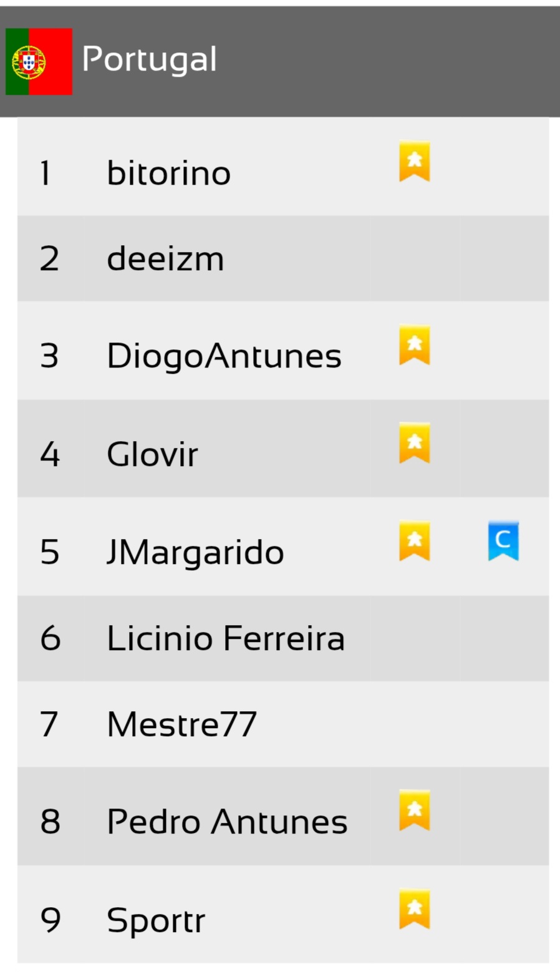Image resolution: width=560 pixels, height=972 pixels.
Task: Select the DiogoAntunes player name
Action: [x=224, y=356]
